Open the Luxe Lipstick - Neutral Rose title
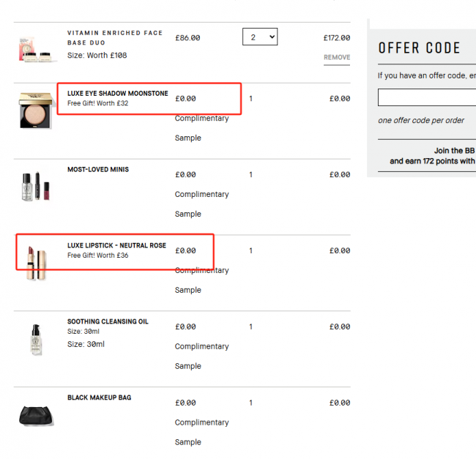The width and height of the screenshot is (476, 459). (116, 245)
